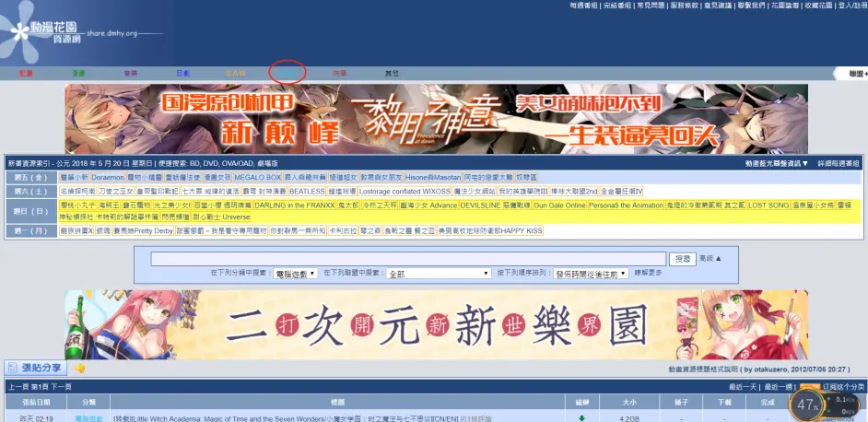Open the 意見建議 top link
Viewport: 868px width, 422px height.
[717, 5]
